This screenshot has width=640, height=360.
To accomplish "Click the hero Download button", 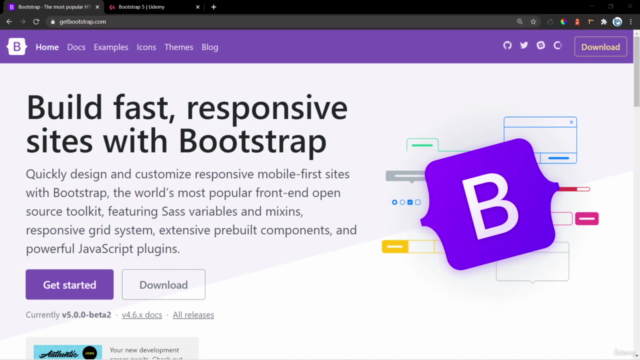I will pyautogui.click(x=164, y=284).
